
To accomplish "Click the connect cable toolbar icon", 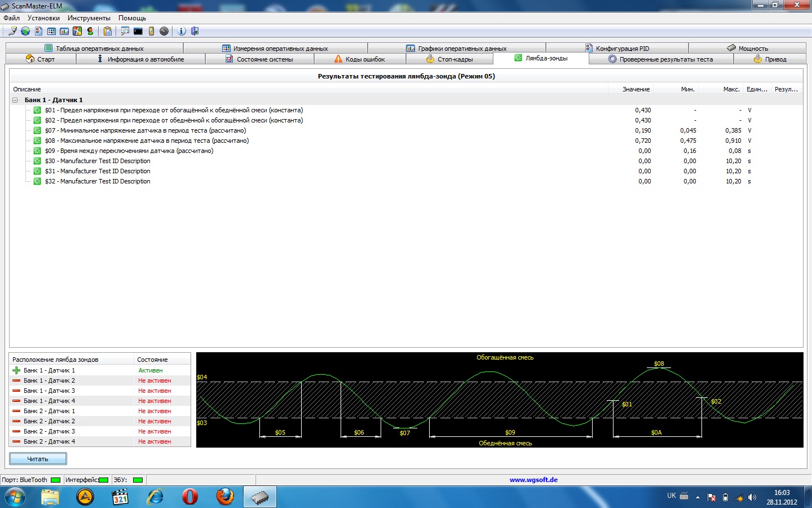I will click(12, 31).
